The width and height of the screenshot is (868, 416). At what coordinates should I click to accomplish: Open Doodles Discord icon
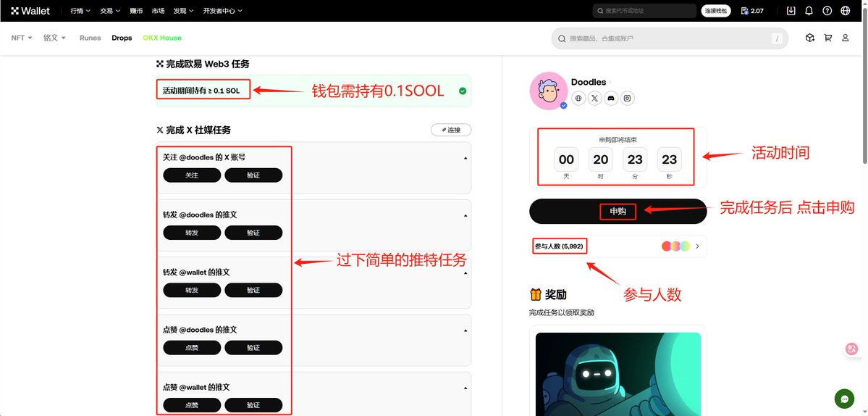click(611, 98)
